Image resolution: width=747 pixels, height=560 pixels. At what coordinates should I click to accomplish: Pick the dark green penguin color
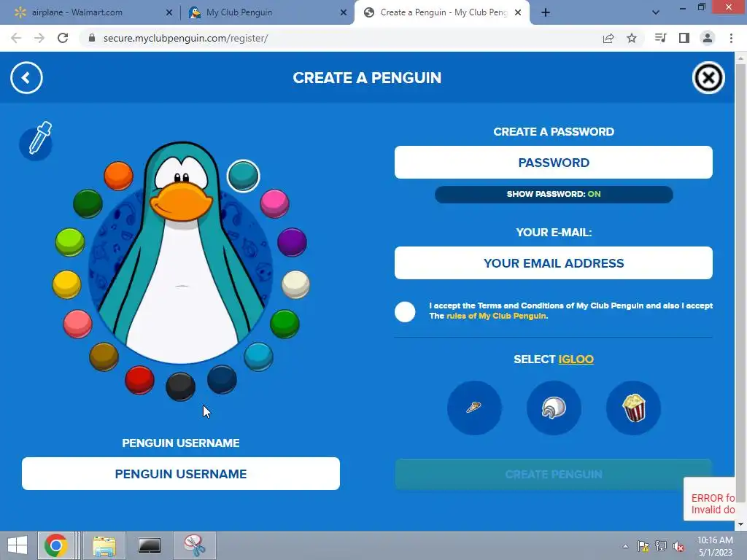88,203
